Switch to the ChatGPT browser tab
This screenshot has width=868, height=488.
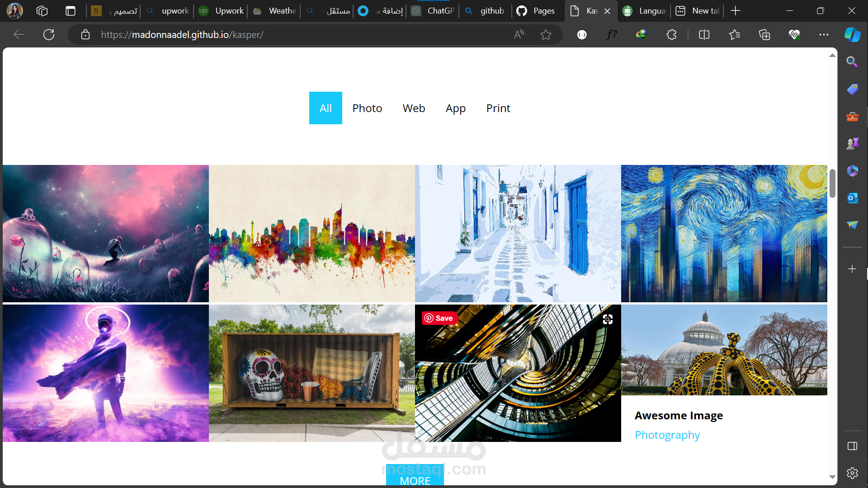[433, 11]
